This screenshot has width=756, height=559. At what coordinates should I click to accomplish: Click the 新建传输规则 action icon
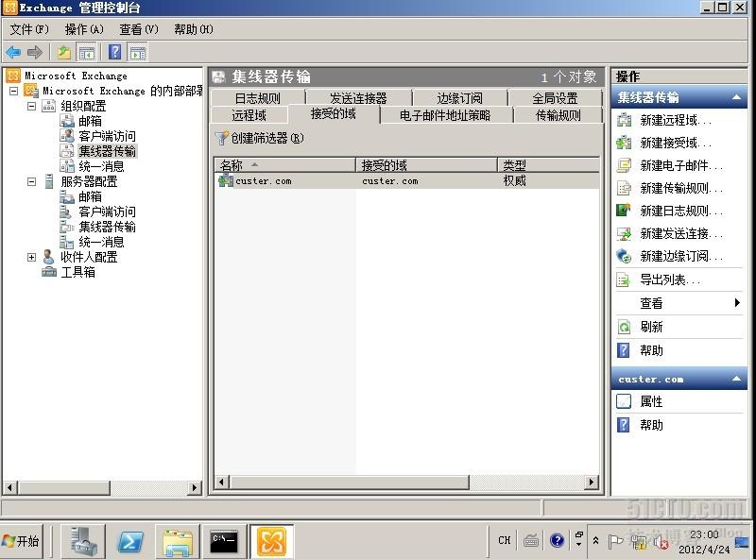click(x=624, y=188)
